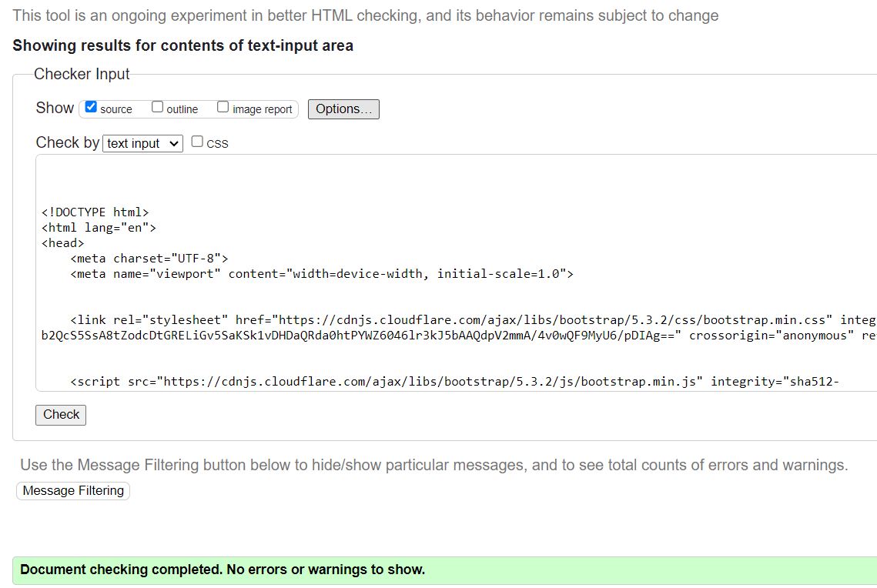Uncheck the source display checkbox
The height and width of the screenshot is (588, 877).
click(x=90, y=106)
